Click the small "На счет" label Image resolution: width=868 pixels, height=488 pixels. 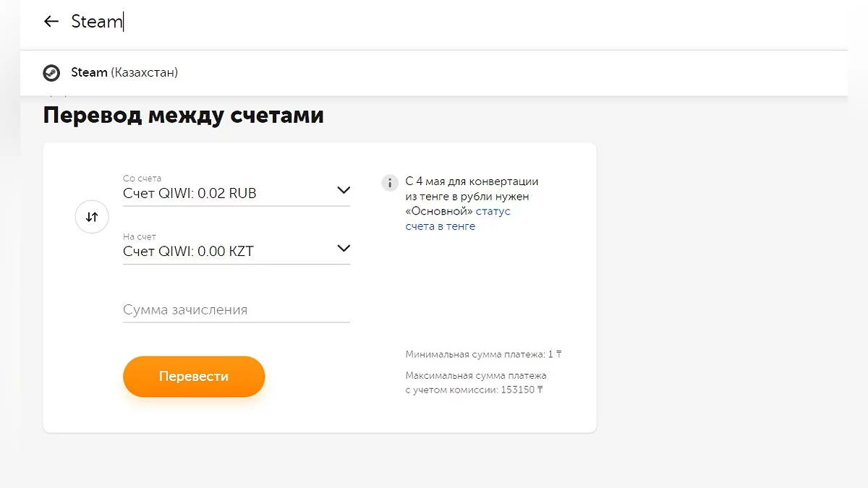coord(140,237)
